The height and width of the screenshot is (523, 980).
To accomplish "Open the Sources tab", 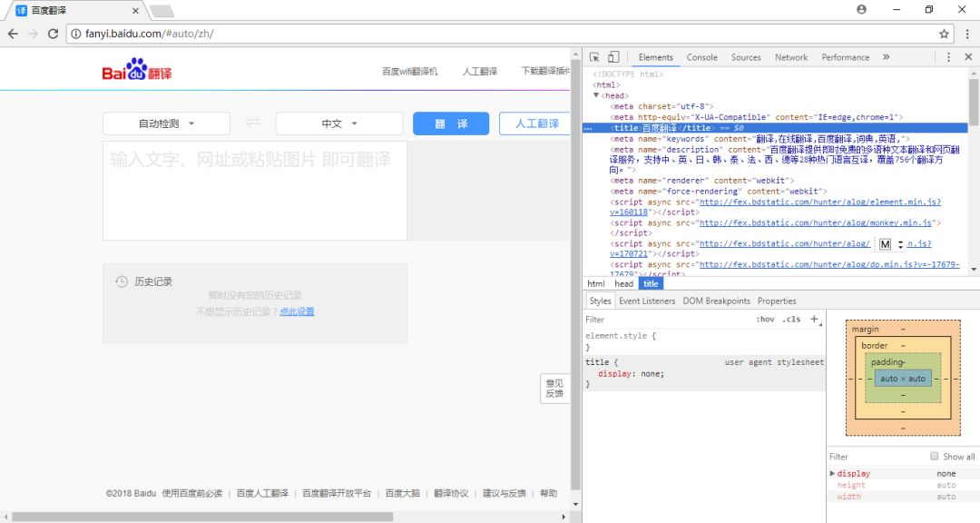I will tap(746, 57).
